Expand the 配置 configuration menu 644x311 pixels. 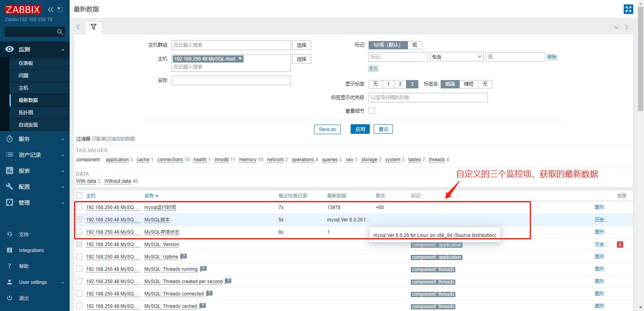click(35, 187)
